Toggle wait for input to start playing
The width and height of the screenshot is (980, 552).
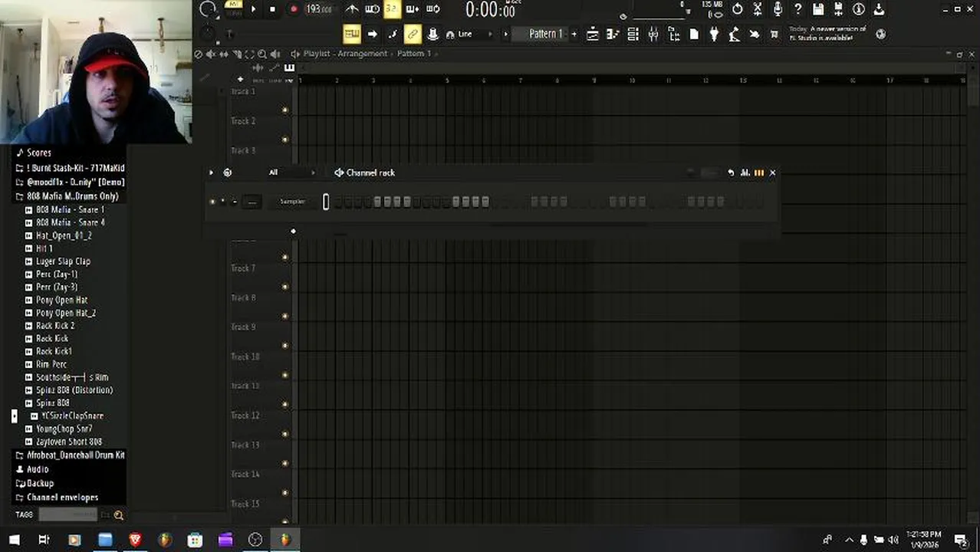[372, 9]
